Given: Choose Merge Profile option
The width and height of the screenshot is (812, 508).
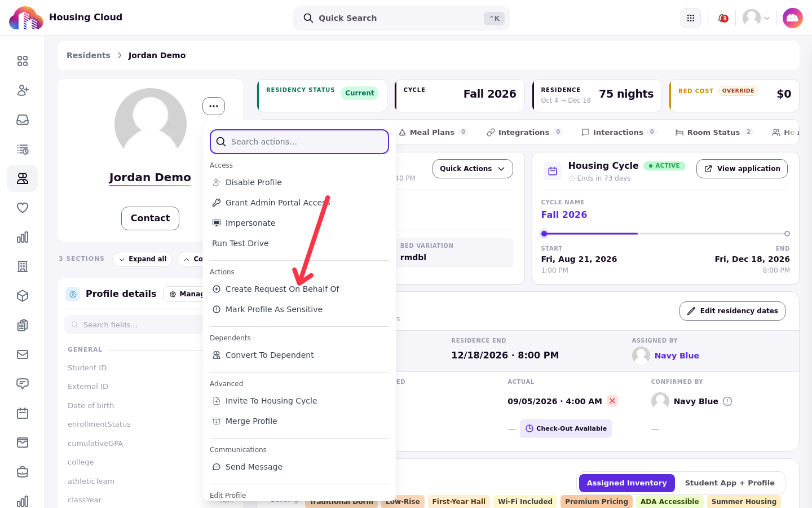Looking at the screenshot, I should pos(299,421).
